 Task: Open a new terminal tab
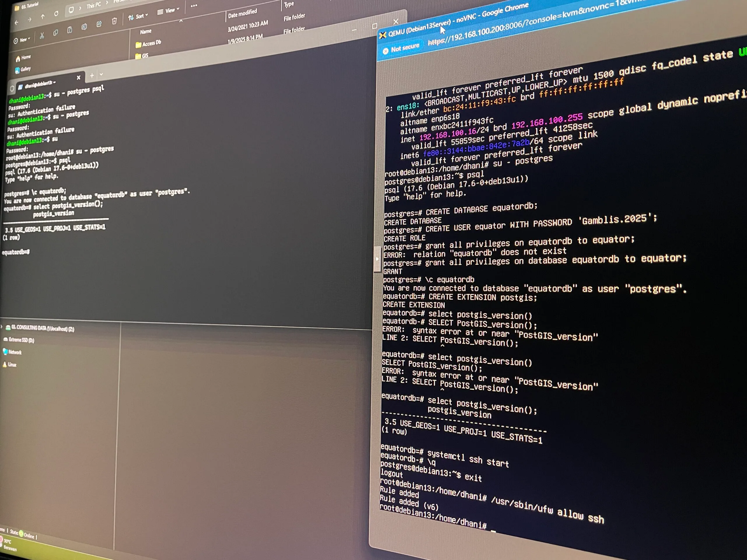(92, 76)
